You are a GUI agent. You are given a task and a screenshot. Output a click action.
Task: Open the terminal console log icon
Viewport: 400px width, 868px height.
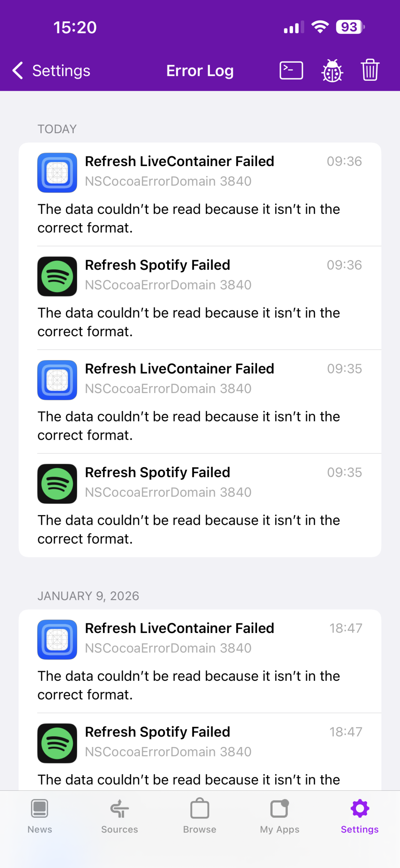click(291, 71)
